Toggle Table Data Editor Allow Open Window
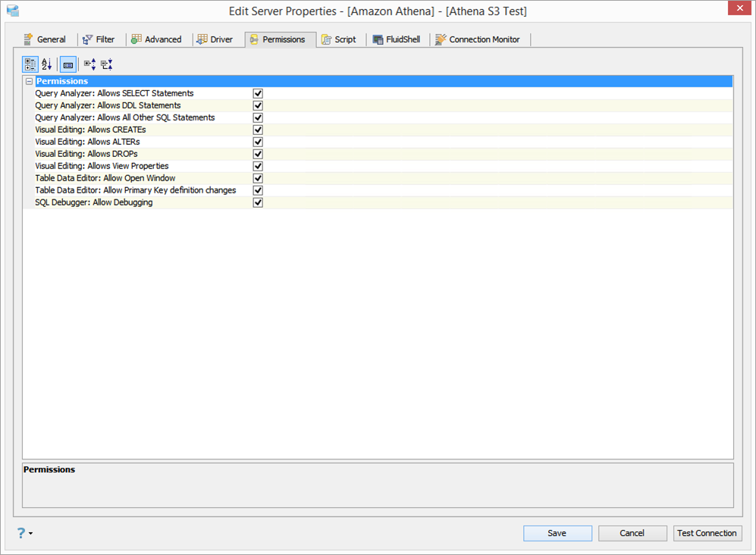Image resolution: width=756 pixels, height=555 pixels. 258,178
